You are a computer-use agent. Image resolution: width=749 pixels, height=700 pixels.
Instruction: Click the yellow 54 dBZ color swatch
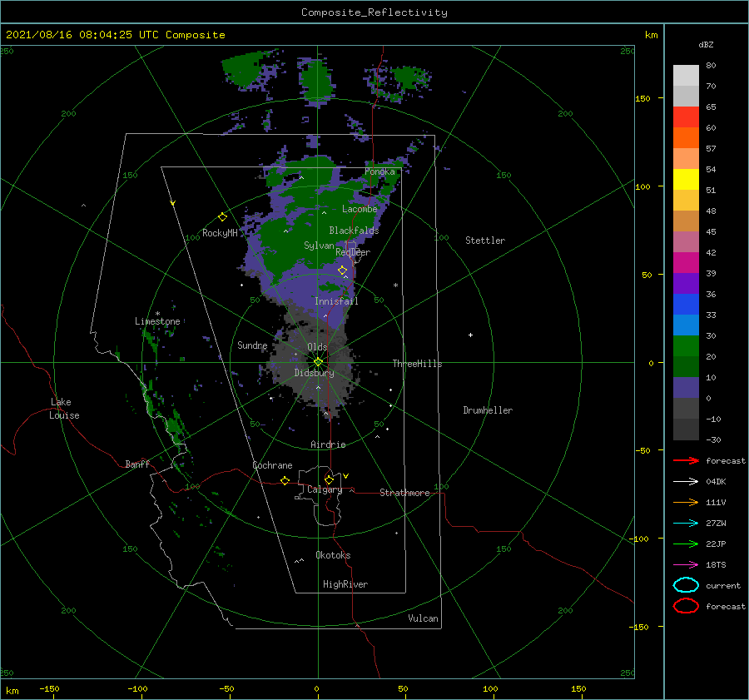[686, 179]
